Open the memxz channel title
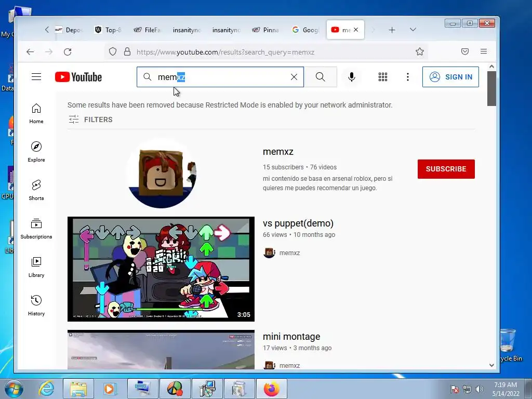Screen dimensions: 532x399 click(278, 152)
